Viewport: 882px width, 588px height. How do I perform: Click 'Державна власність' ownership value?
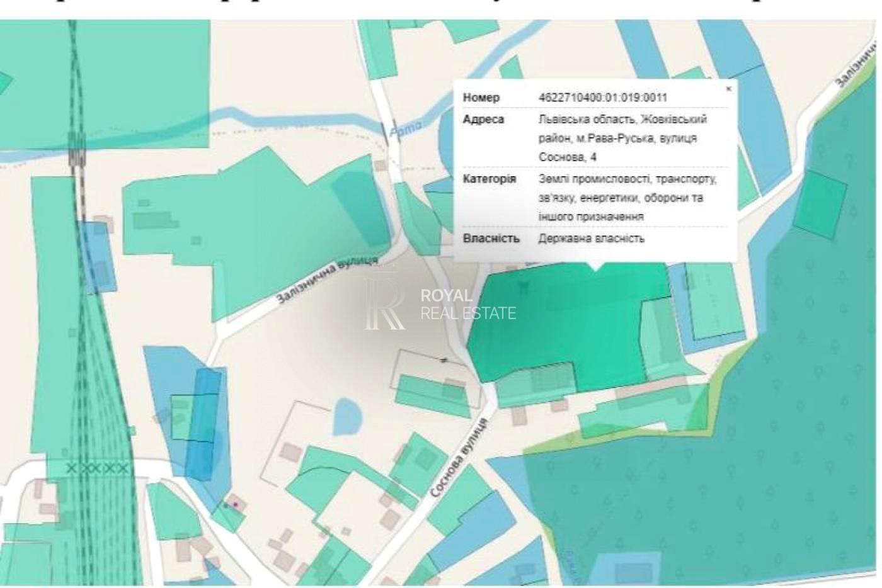coord(592,239)
